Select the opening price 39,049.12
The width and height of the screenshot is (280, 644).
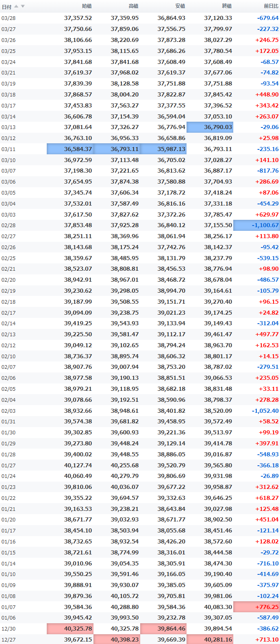[x=78, y=345]
